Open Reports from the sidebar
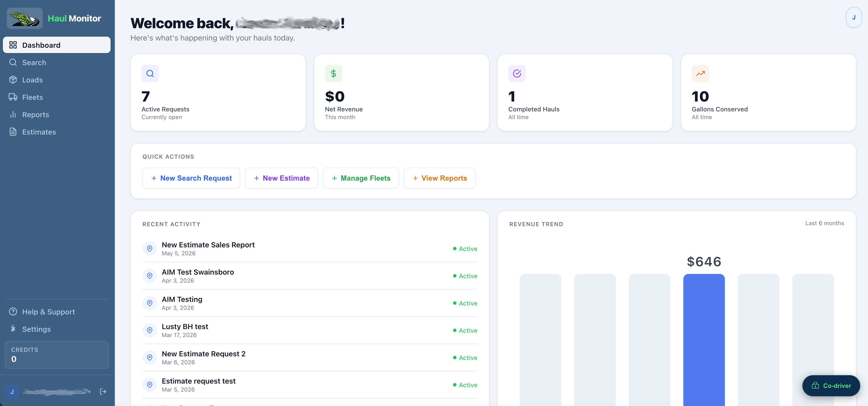The image size is (868, 406). click(x=57, y=115)
